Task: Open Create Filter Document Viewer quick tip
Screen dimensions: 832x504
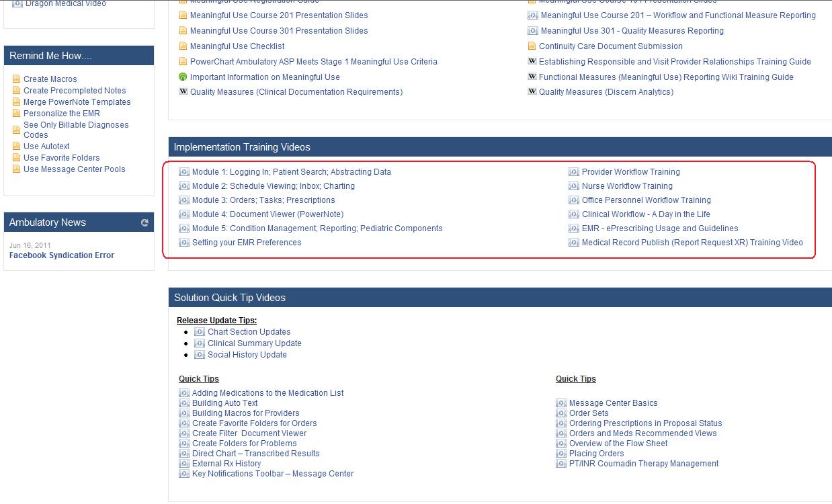Action: point(249,433)
